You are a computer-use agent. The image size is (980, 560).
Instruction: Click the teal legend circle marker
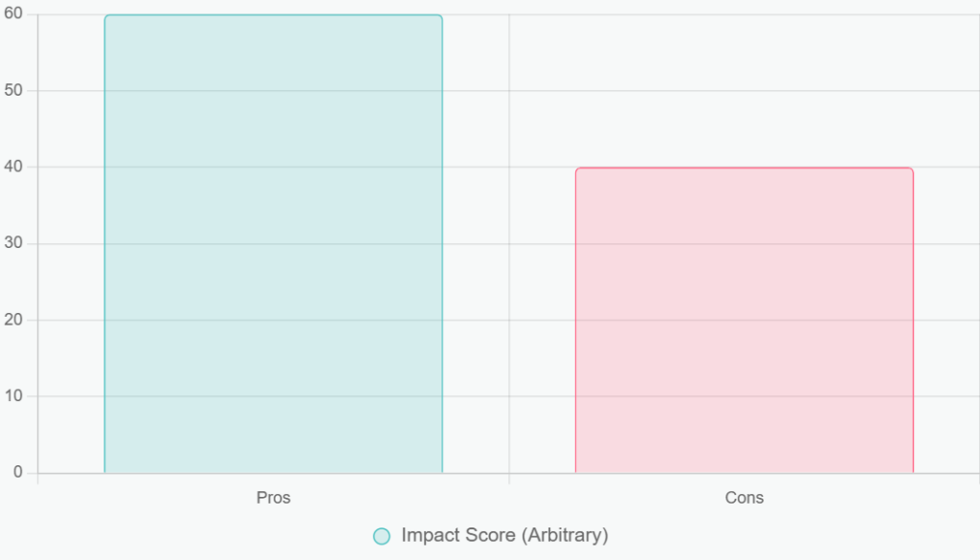tap(382, 536)
